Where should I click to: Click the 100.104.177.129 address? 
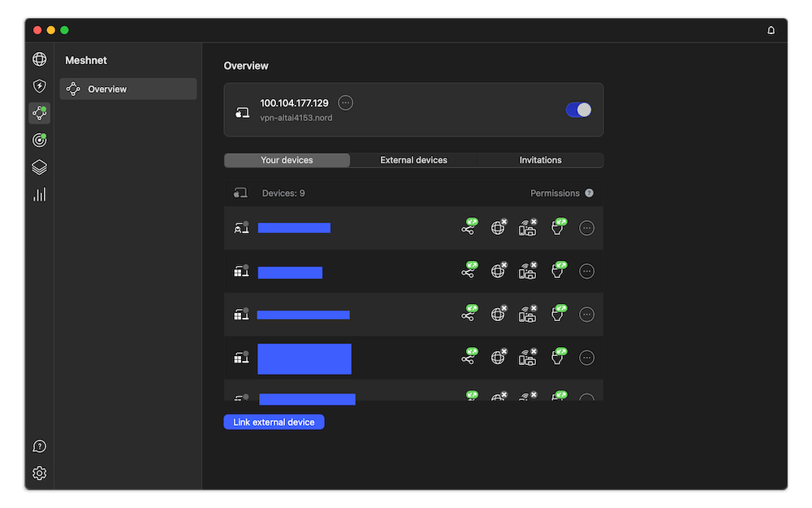294,103
